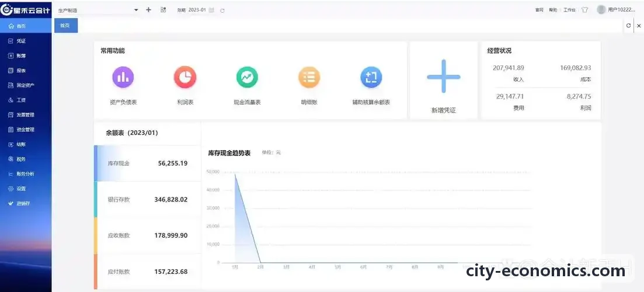Screen dimensions: 644x292
Task: Click the shirt skin-theme icon
Action: [x=585, y=10]
